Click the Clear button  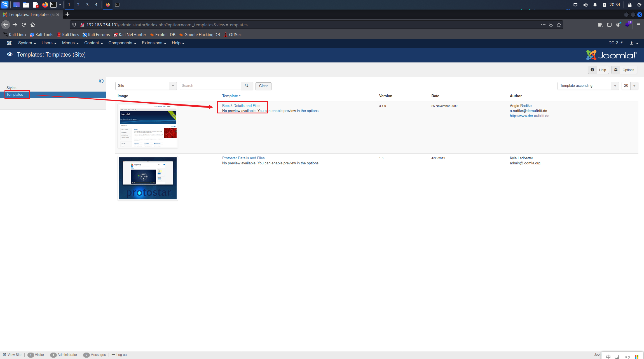coord(263,86)
